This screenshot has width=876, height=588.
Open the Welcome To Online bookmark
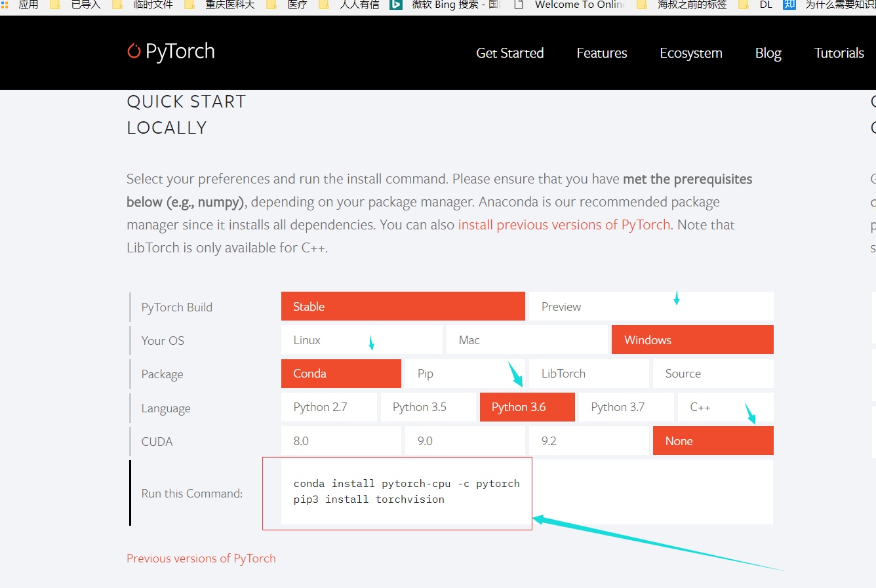569,5
